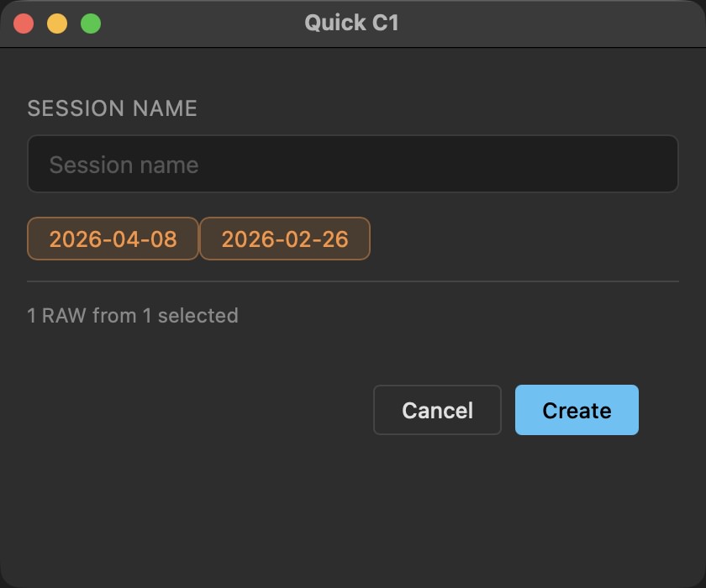The height and width of the screenshot is (588, 706).
Task: Select the 2026-04-08 date suggestion chip
Action: click(113, 239)
